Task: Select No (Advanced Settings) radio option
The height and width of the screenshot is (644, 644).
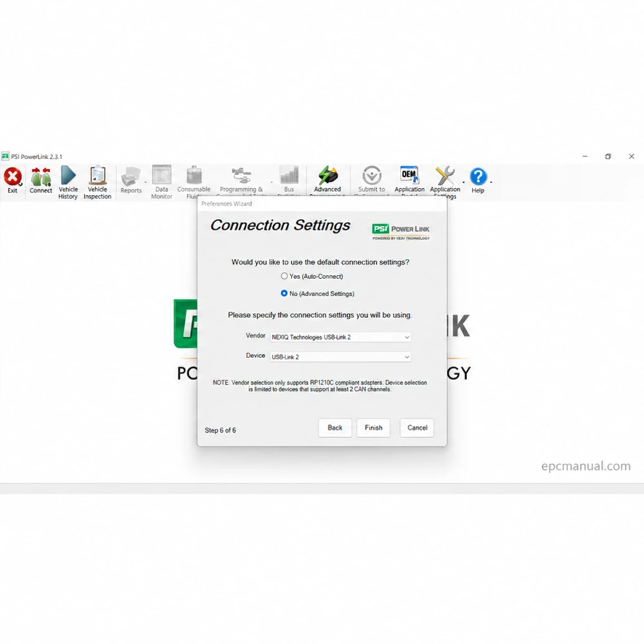Action: click(x=284, y=293)
